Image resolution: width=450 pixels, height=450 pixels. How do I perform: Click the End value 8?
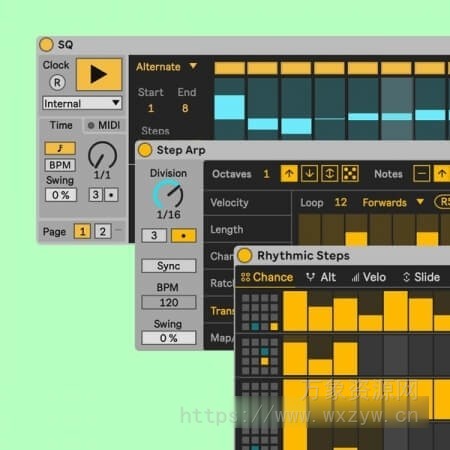click(185, 108)
